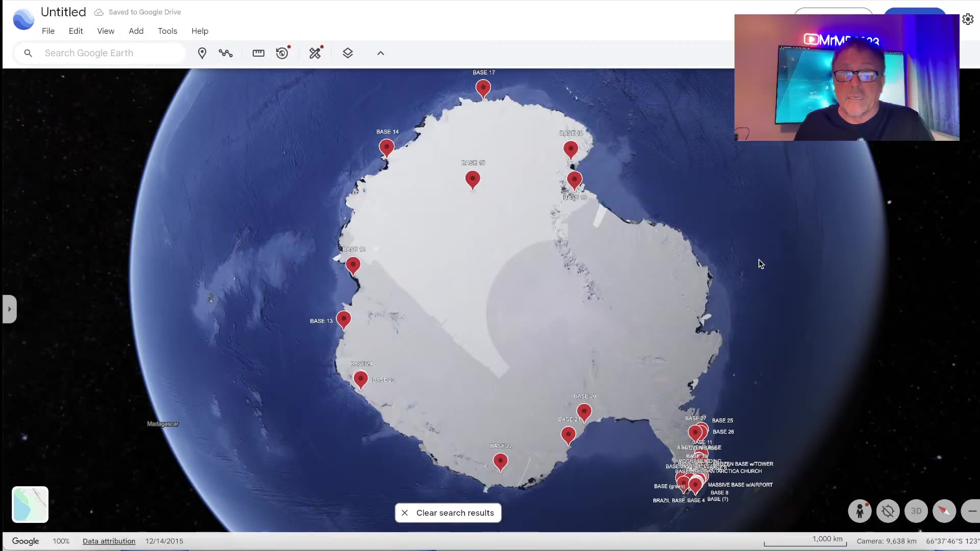Open the map style thumbnail
The height and width of the screenshot is (551, 980).
coord(30,505)
